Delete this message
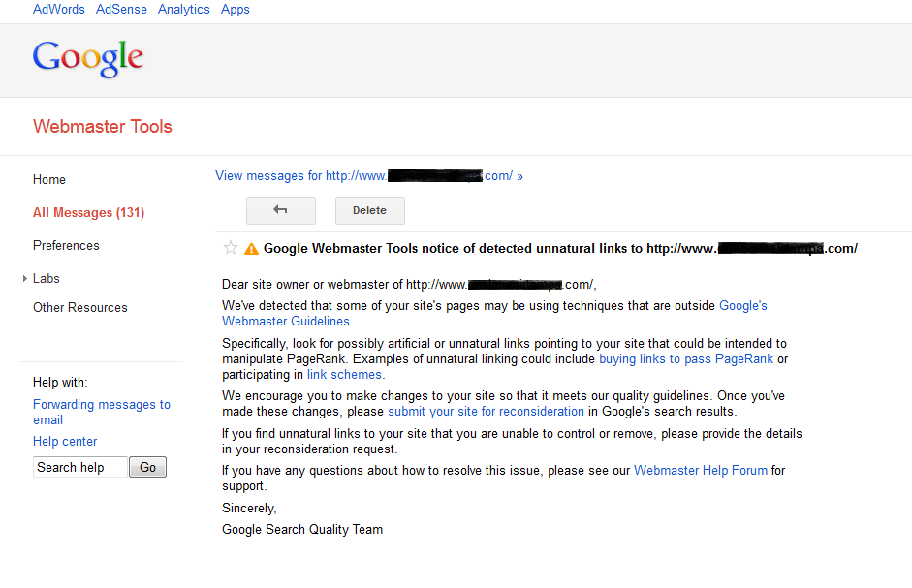Image resolution: width=912 pixels, height=588 pixels. [370, 210]
